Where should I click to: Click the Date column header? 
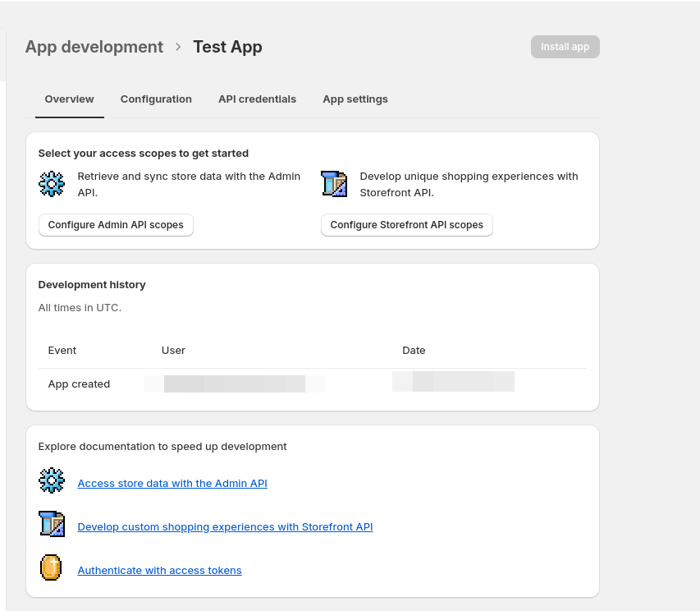click(x=414, y=351)
